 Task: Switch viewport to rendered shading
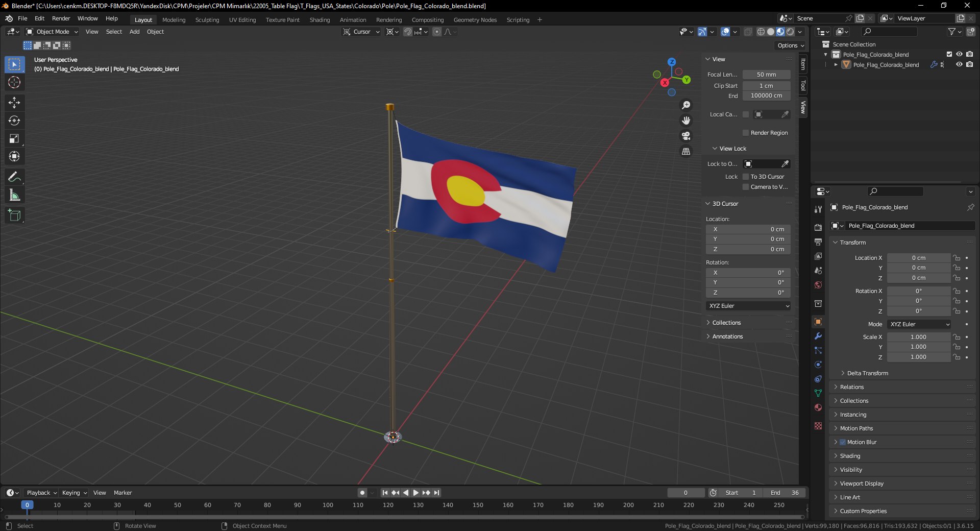point(790,32)
